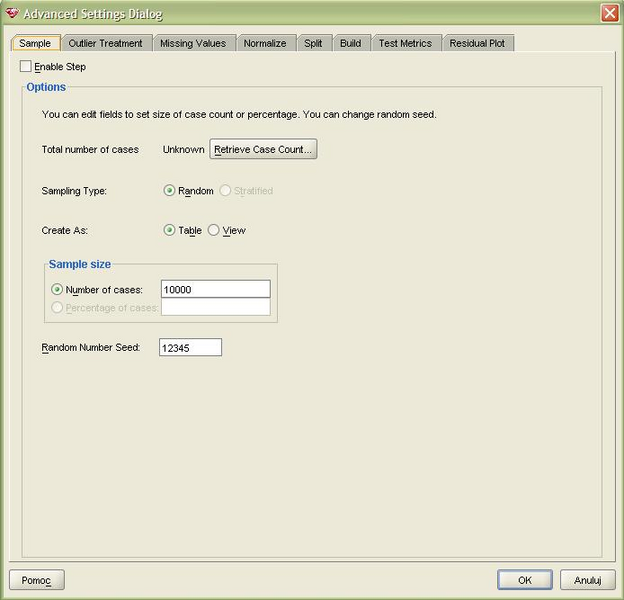Enable the Enable Step checkbox
This screenshot has height=600, width=624.
coord(26,67)
